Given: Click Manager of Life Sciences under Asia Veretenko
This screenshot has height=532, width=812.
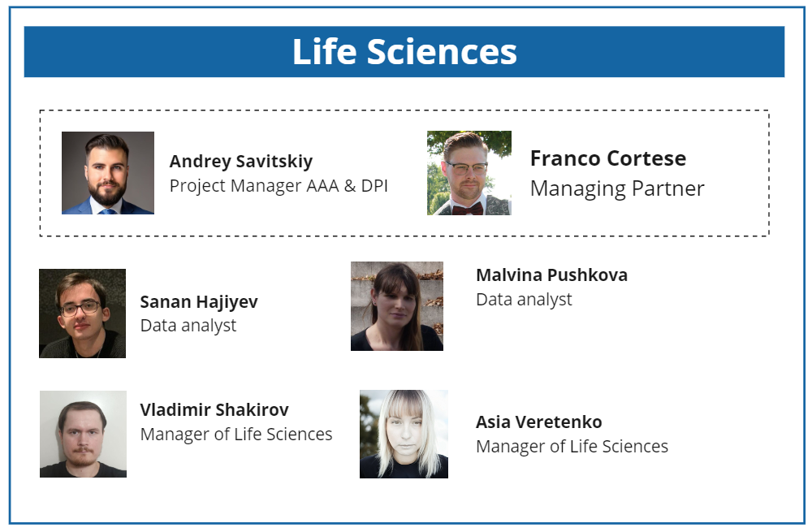Looking at the screenshot, I should click(572, 447).
